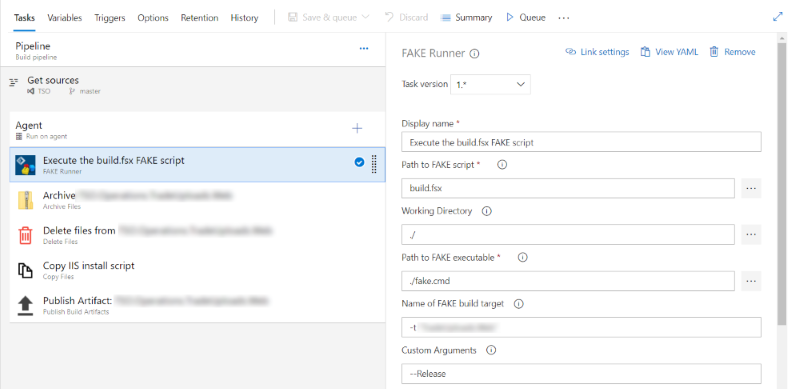Open the Triggers tab

point(110,18)
